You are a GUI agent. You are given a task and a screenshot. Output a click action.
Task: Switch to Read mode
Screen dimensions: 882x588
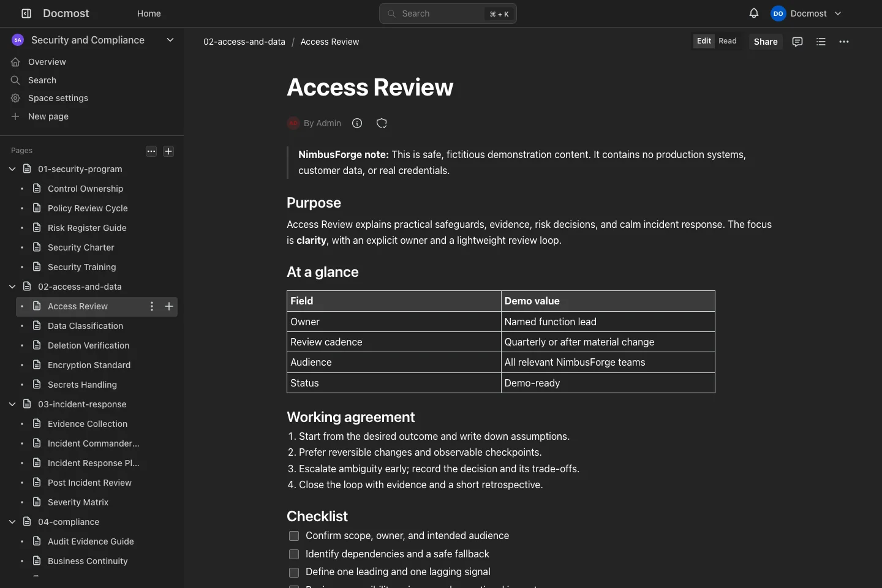[x=728, y=41]
